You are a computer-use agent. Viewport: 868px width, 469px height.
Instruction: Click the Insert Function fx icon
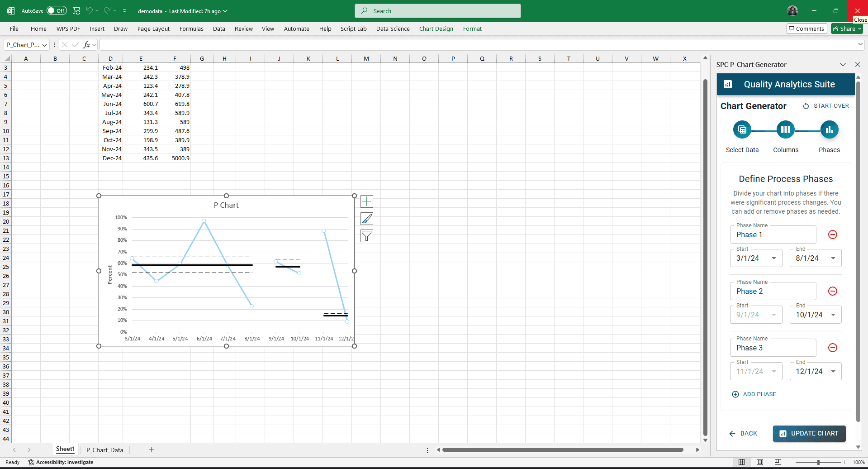(x=87, y=45)
